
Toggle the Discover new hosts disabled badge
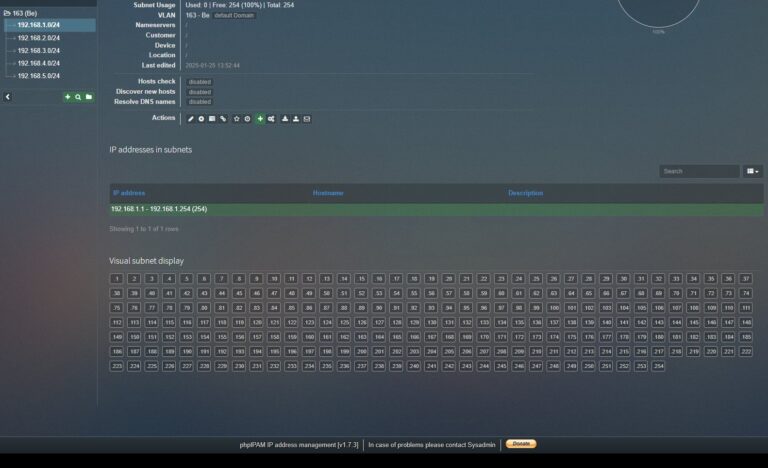tap(199, 92)
